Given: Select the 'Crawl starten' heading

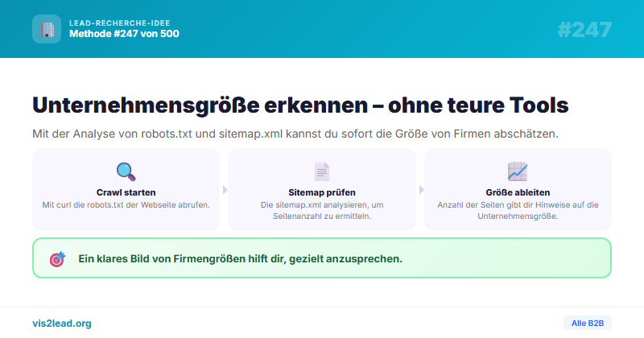Looking at the screenshot, I should 126,192.
